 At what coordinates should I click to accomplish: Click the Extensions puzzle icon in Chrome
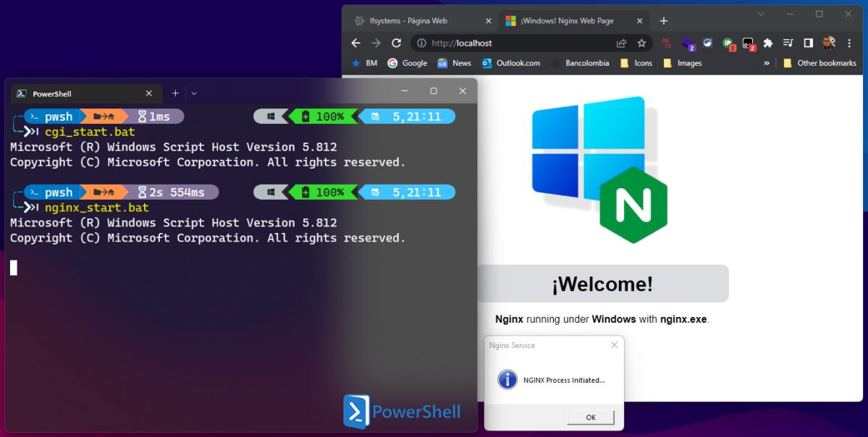pyautogui.click(x=767, y=43)
